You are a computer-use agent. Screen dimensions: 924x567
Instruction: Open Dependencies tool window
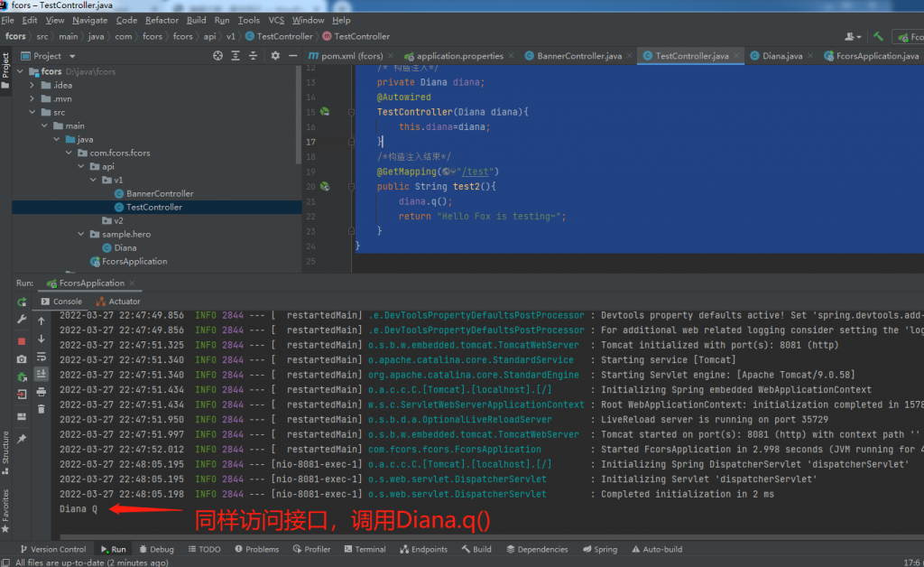[x=537, y=549]
